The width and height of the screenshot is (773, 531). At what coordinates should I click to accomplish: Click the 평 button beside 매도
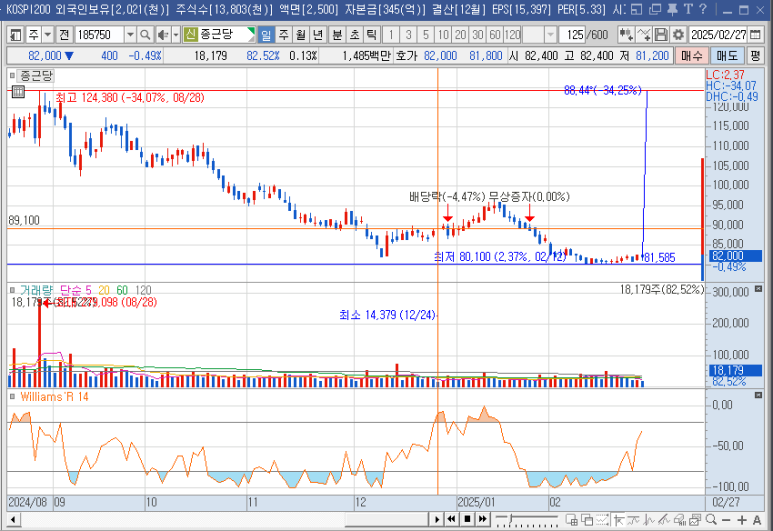point(755,56)
